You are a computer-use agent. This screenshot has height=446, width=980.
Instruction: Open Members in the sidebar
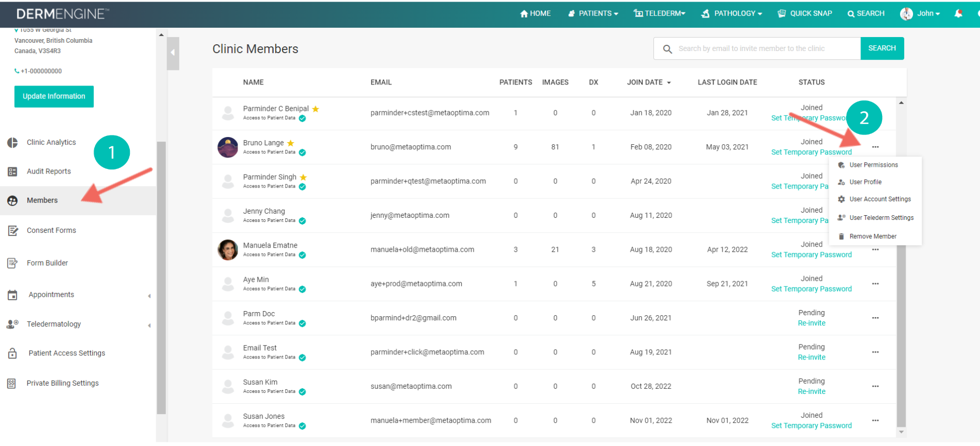click(78, 200)
